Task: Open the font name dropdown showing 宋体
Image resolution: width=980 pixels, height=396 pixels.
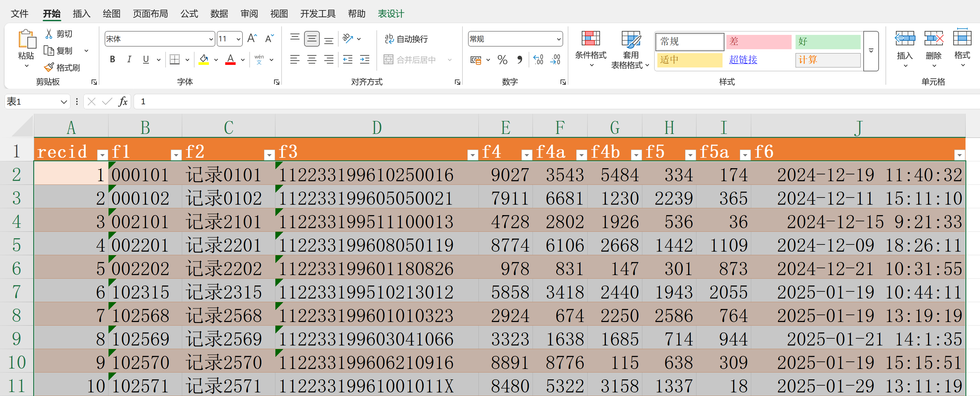Action: [211, 39]
